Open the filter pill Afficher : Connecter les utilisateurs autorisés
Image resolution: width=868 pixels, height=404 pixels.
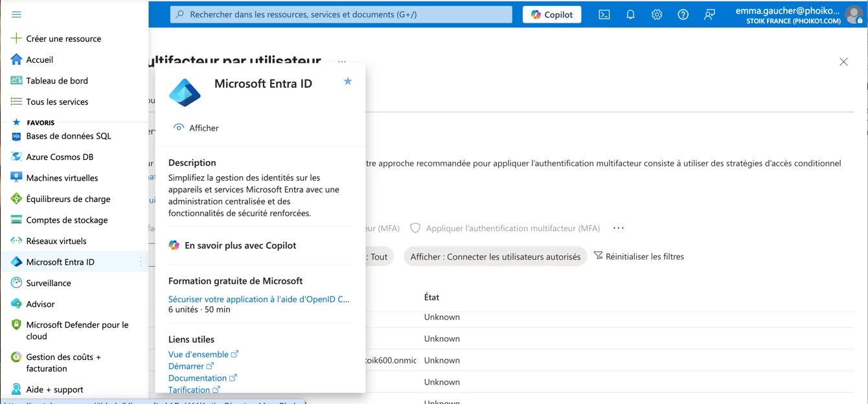click(x=495, y=257)
